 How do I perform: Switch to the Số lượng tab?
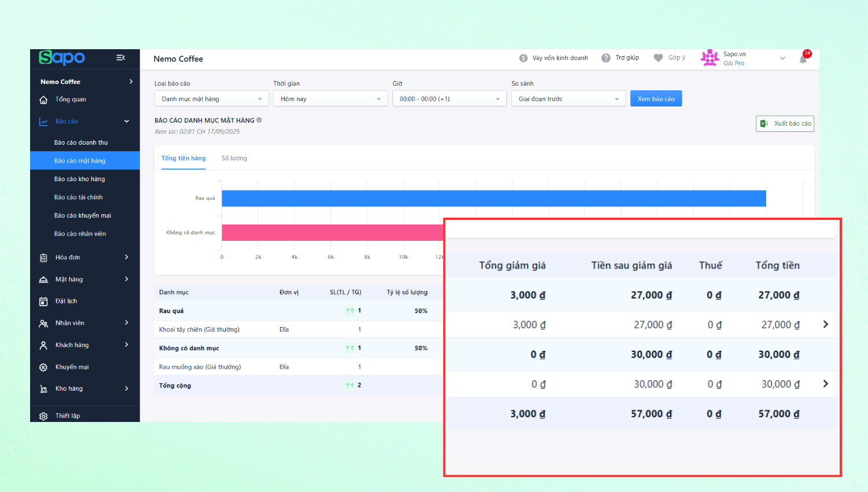point(234,159)
